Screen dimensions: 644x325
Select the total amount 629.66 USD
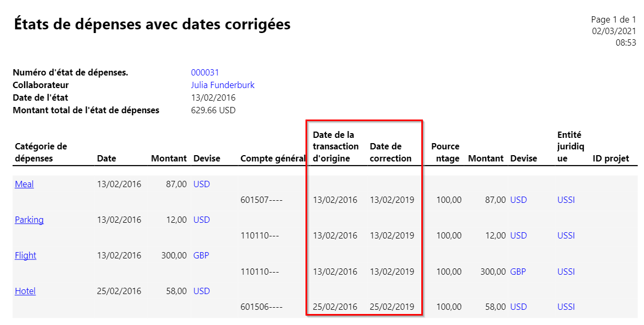point(213,110)
